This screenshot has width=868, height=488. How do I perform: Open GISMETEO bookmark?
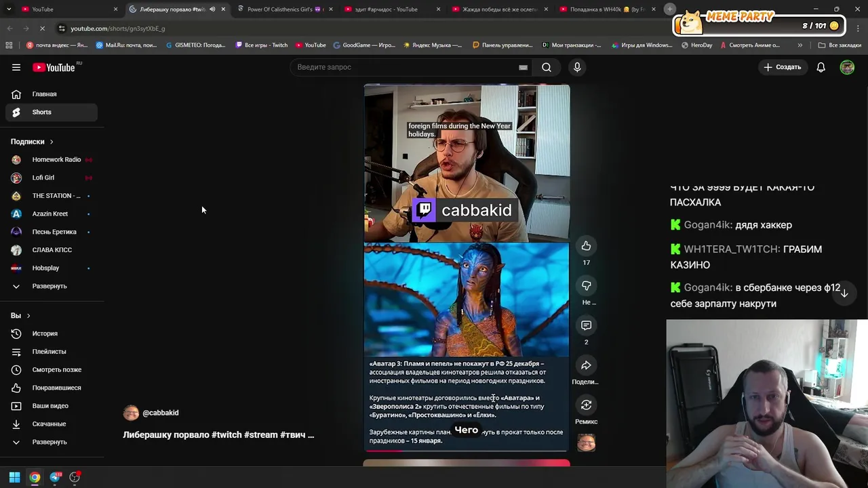pyautogui.click(x=196, y=45)
